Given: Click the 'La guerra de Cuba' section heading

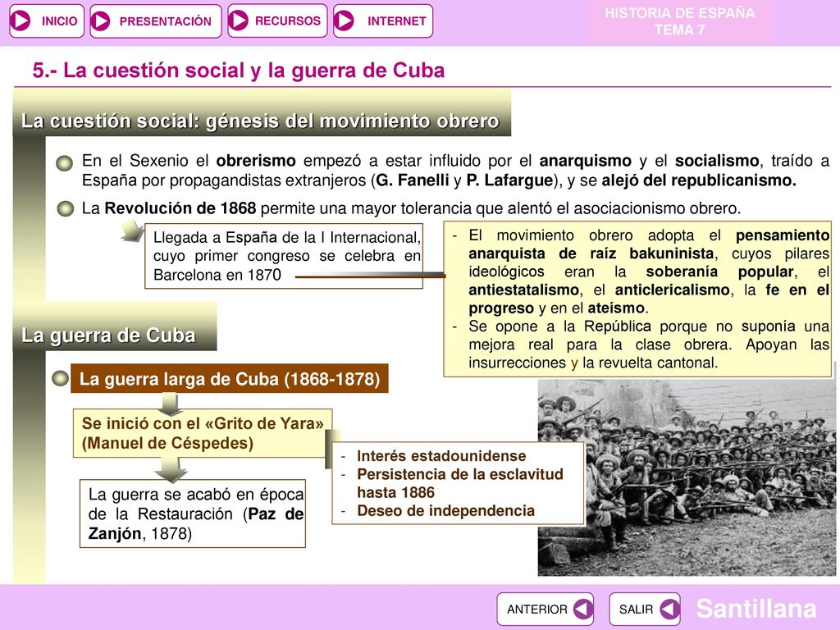Looking at the screenshot, I should tap(108, 336).
